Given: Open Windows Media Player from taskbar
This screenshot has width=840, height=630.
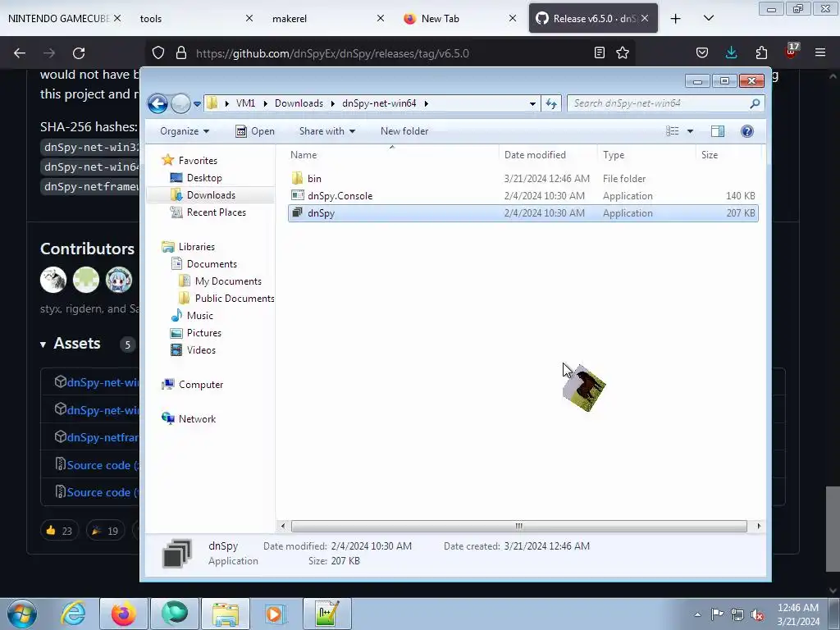Looking at the screenshot, I should [x=275, y=614].
